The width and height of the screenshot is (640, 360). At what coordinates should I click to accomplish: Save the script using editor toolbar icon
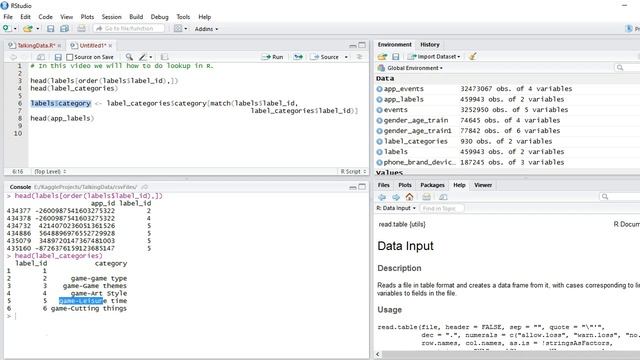pos(58,57)
